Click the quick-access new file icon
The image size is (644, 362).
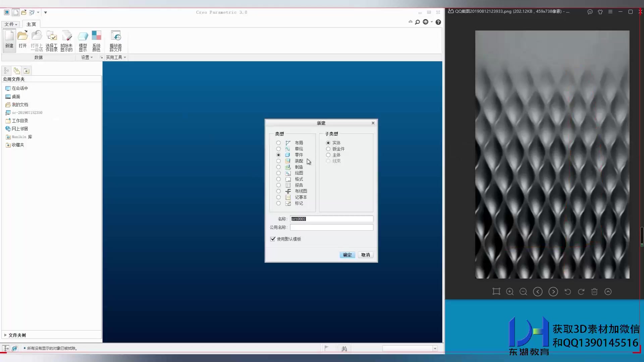pos(15,12)
